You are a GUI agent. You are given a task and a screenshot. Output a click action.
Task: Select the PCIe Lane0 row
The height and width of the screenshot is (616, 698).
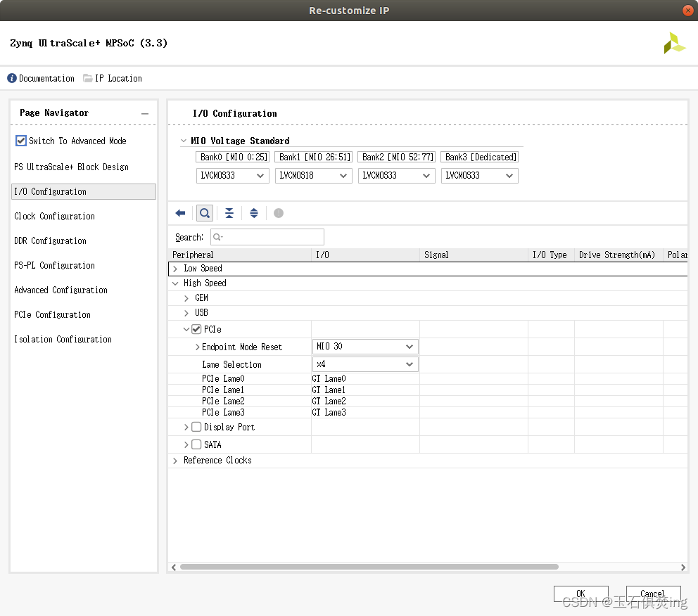tap(427, 378)
